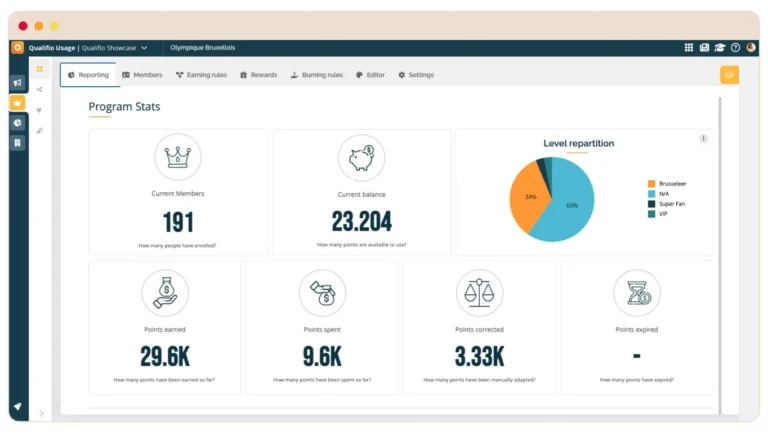The image size is (768, 434).
Task: Click the share icon in secondary sidebar
Action: [x=40, y=90]
